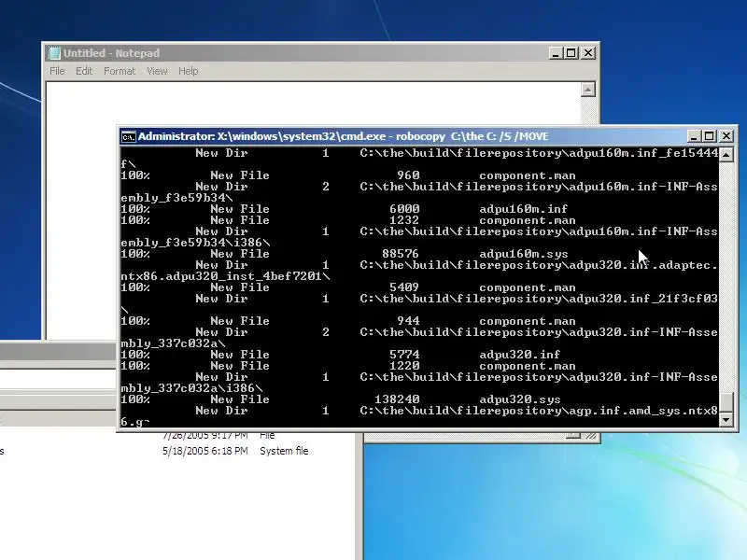Minimize the Administrator cmd.exe window
This screenshot has width=747, height=560.
[x=694, y=136]
